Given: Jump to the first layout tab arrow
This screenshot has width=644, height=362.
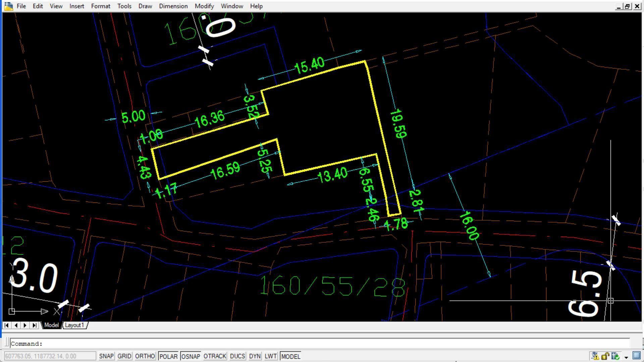Looking at the screenshot, I should [x=6, y=325].
